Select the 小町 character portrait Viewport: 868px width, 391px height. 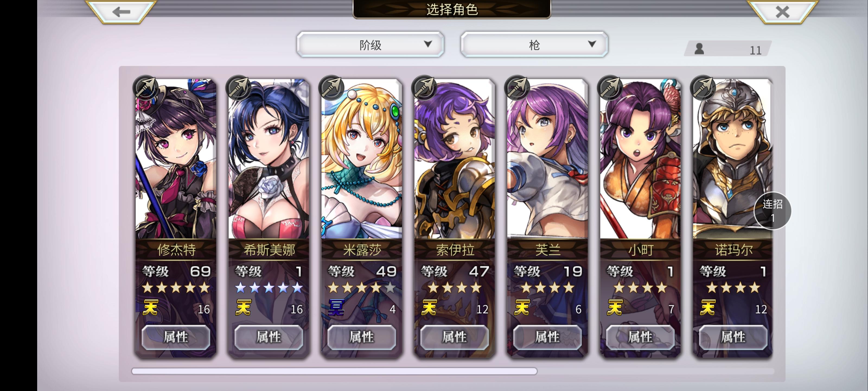pyautogui.click(x=640, y=159)
